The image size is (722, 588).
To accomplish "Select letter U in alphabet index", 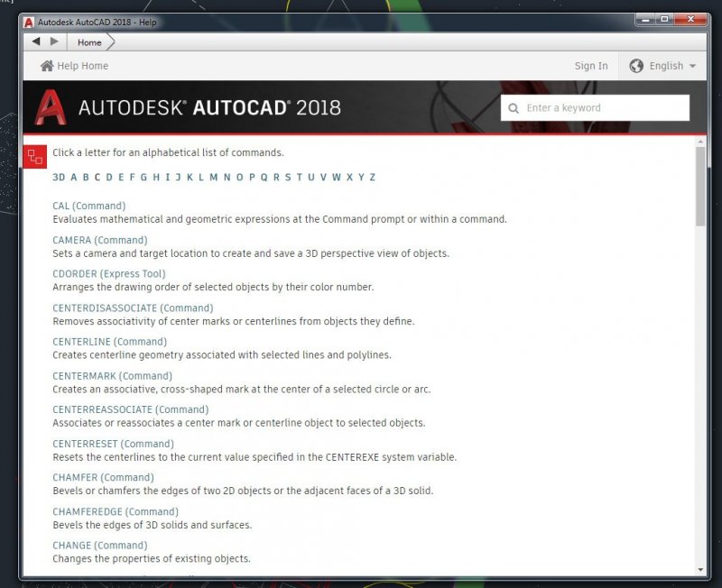I will pos(311,177).
